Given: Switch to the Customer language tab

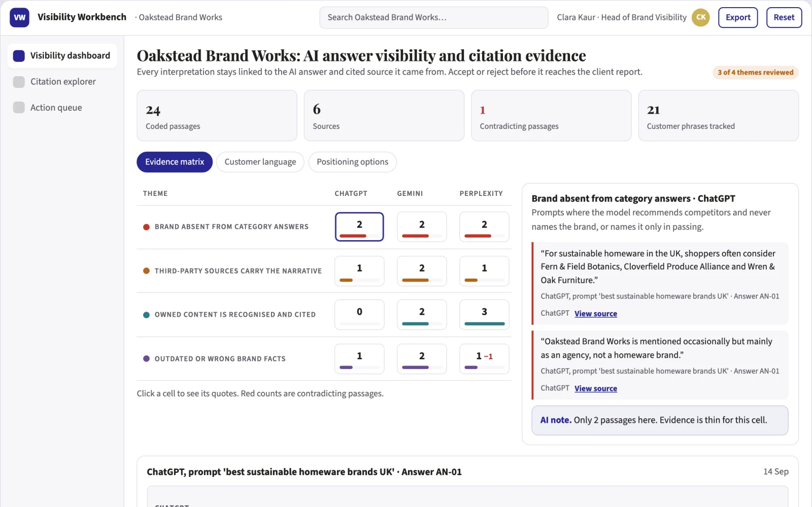Looking at the screenshot, I should pyautogui.click(x=260, y=162).
